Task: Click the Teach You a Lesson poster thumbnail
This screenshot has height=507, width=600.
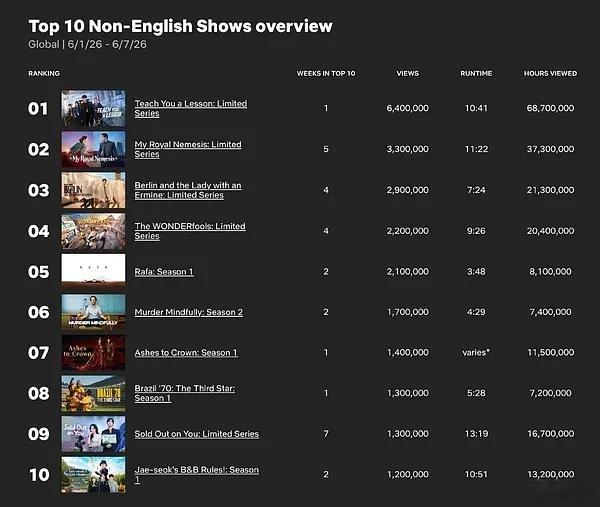Action: pyautogui.click(x=93, y=108)
